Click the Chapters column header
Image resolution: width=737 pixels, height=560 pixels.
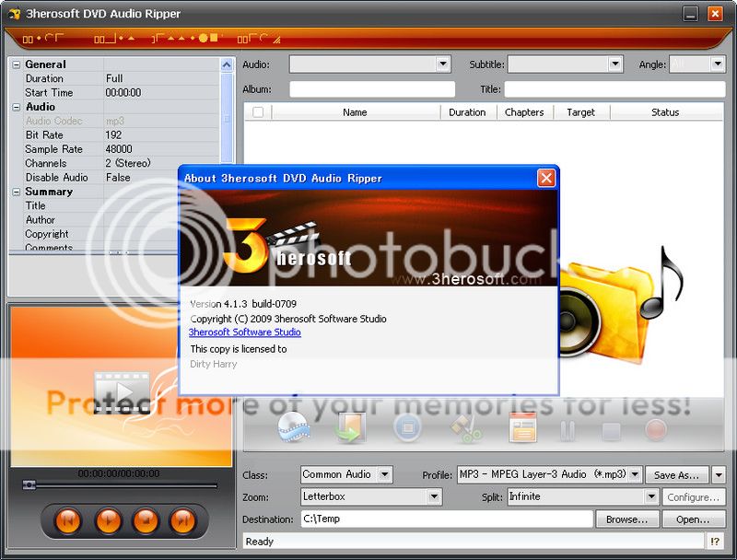click(x=524, y=112)
